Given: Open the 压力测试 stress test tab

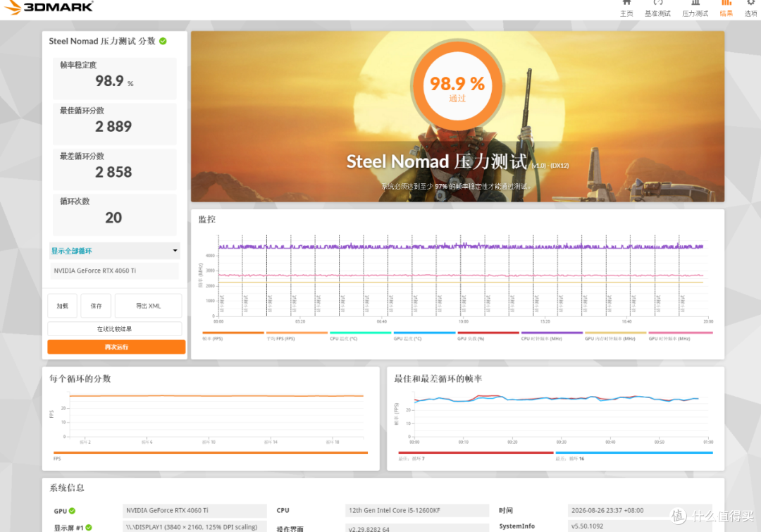Looking at the screenshot, I should click(695, 9).
